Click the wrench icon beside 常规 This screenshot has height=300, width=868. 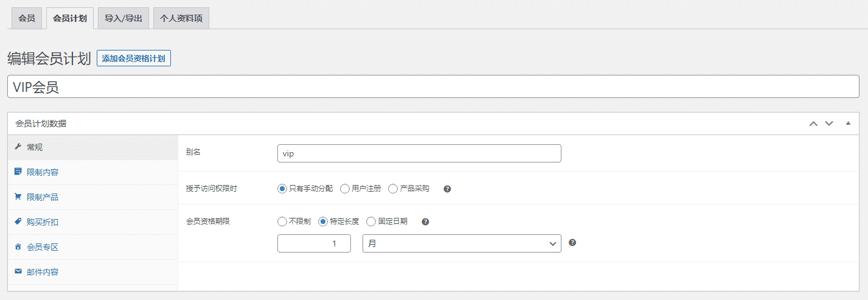pyautogui.click(x=18, y=147)
